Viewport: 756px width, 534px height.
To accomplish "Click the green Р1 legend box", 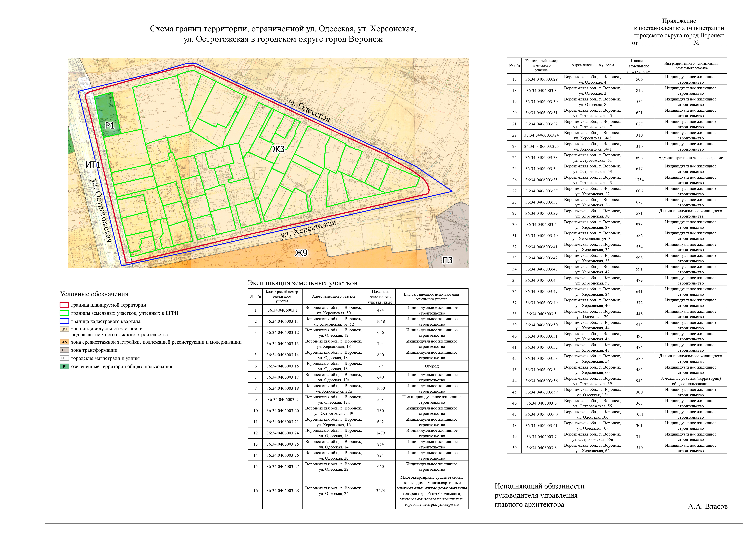I will pyautogui.click(x=64, y=367).
